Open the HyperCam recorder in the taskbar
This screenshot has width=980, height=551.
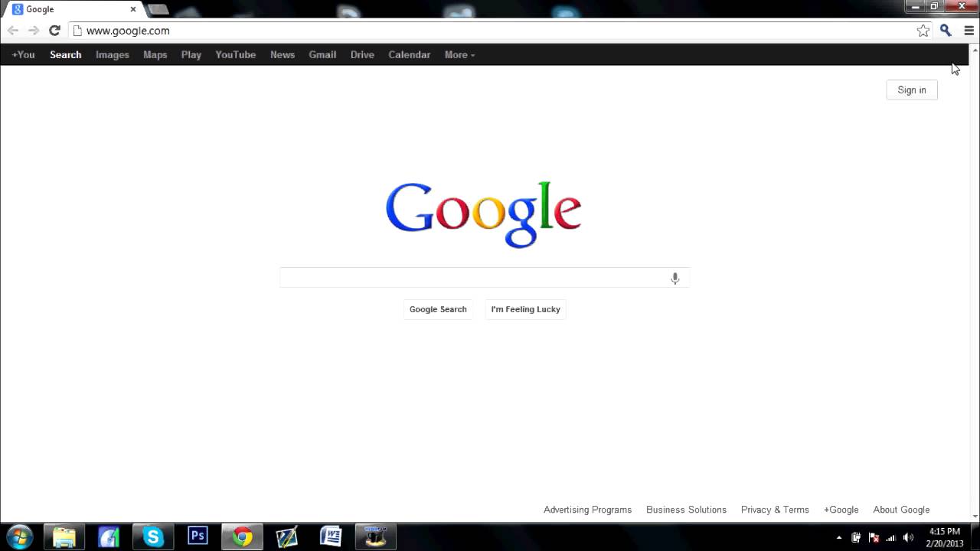(x=375, y=536)
